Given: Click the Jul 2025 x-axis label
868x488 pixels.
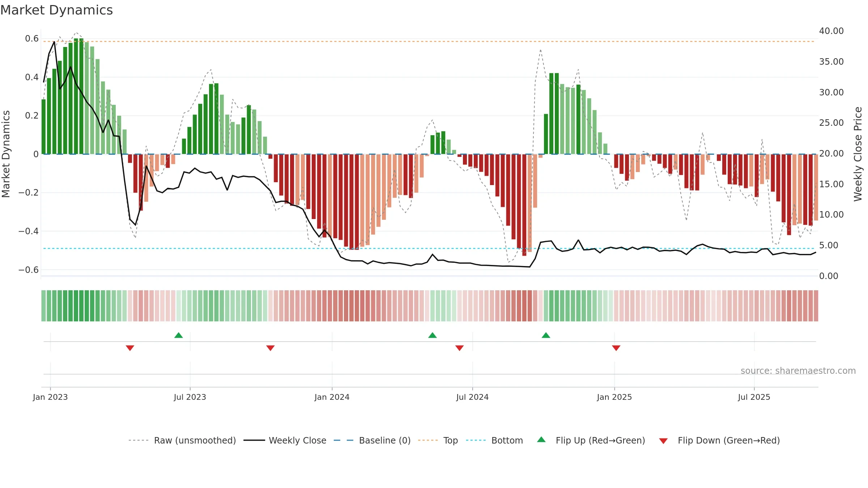Looking at the screenshot, I should pos(754,397).
